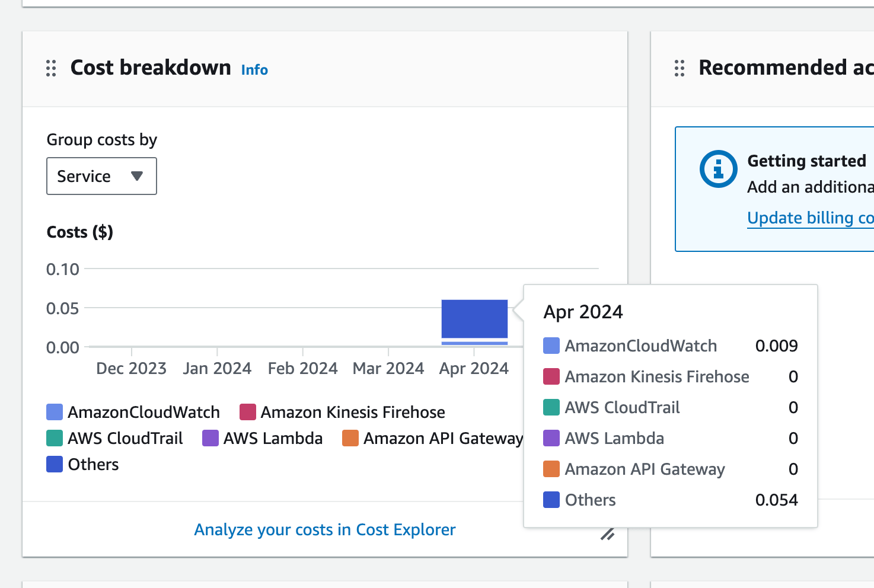Viewport: 874px width, 588px height.
Task: Click the Apr 2024 axis label under the bar
Action: (x=474, y=369)
